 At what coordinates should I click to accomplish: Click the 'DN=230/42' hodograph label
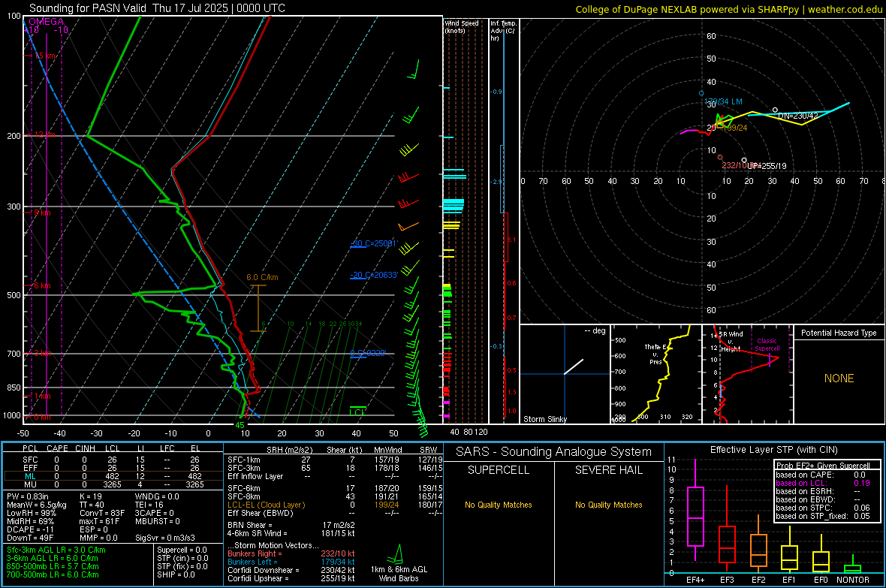point(798,116)
